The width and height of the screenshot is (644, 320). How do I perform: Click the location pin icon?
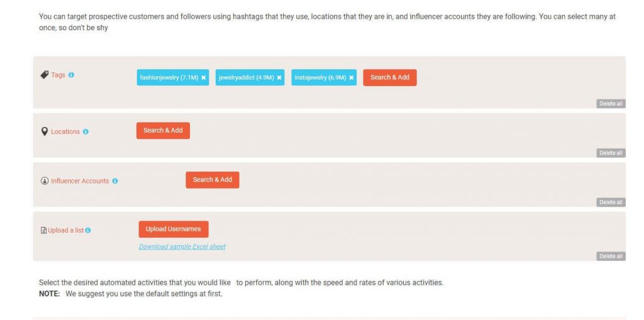(45, 131)
